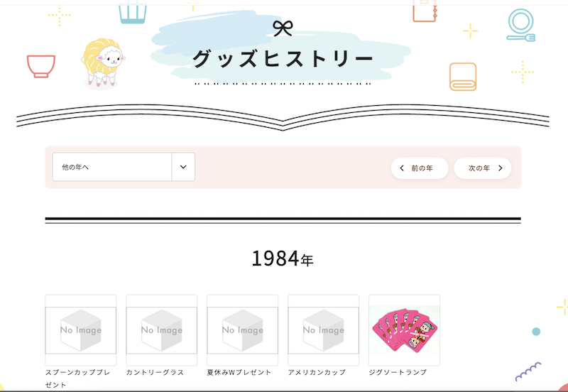Click the yellow sheep mascot illustration
The width and height of the screenshot is (568, 392).
coord(100,63)
